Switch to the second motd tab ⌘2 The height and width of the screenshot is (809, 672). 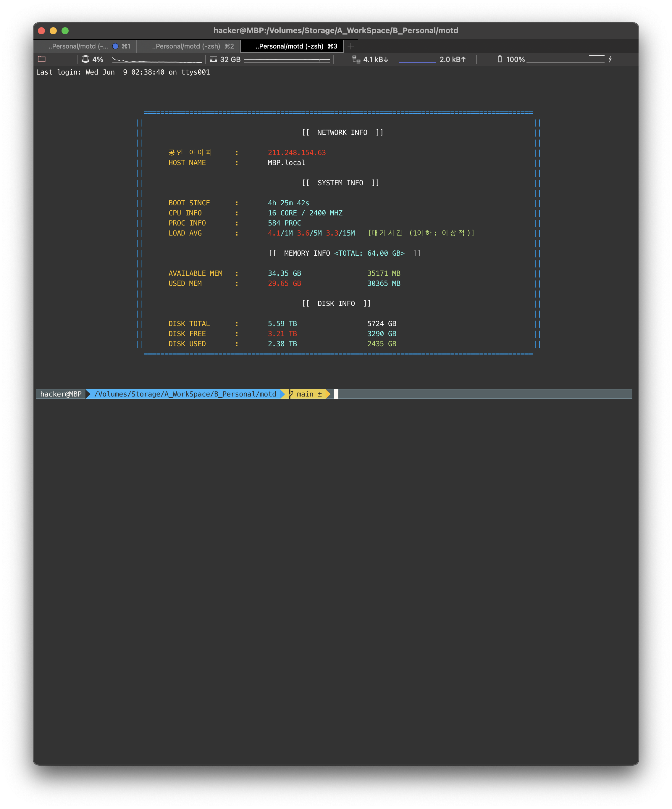(186, 46)
